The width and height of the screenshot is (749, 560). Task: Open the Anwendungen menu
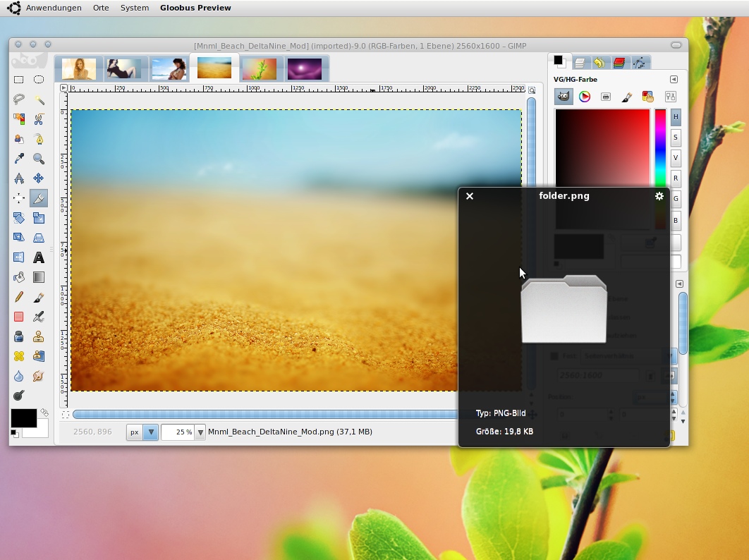pos(54,8)
